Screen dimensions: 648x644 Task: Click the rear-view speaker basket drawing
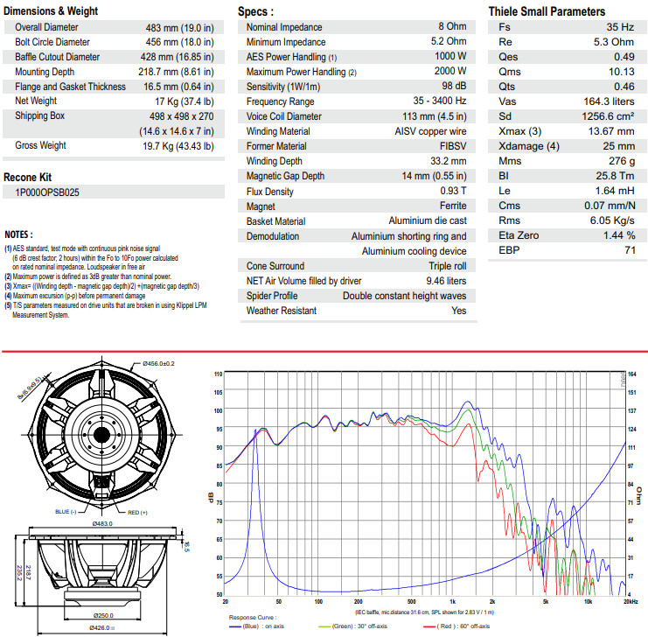pyautogui.click(x=101, y=435)
